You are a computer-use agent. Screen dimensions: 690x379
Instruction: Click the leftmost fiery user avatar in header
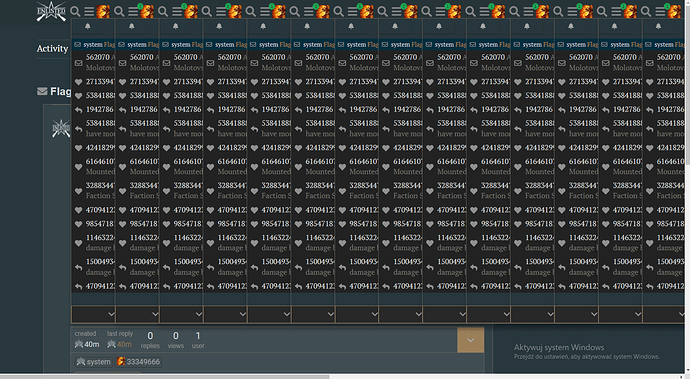click(x=103, y=11)
